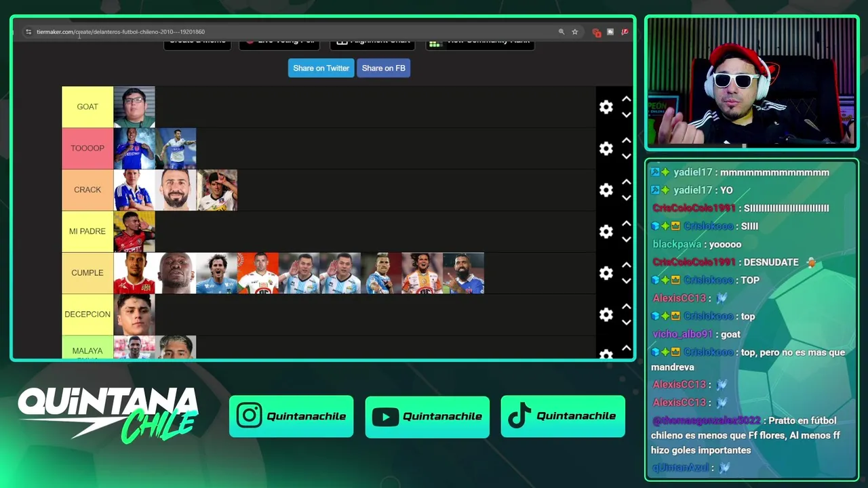Move the CRACK tier up with its arrow
Image resolution: width=868 pixels, height=488 pixels.
click(627, 182)
